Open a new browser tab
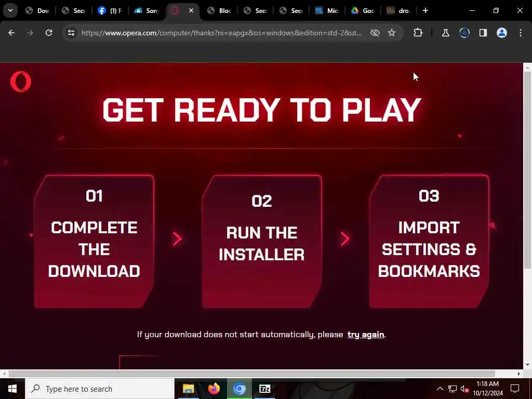This screenshot has width=532, height=399. (425, 10)
